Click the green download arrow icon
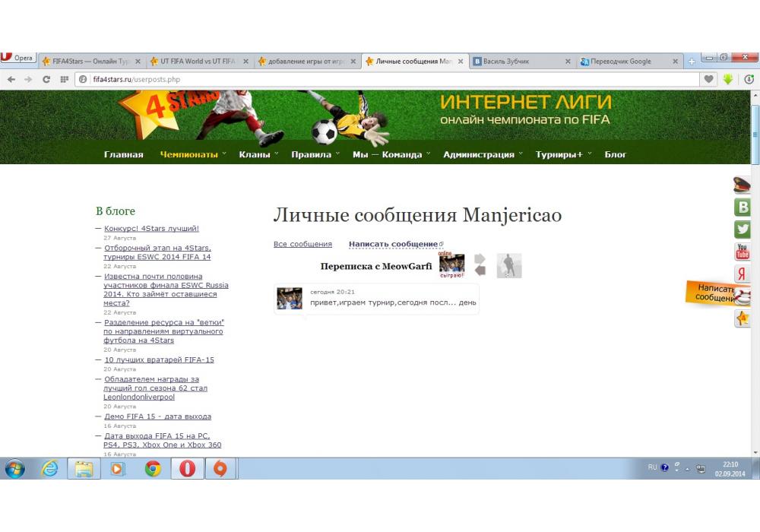This screenshot has height=532, width=760. click(728, 79)
